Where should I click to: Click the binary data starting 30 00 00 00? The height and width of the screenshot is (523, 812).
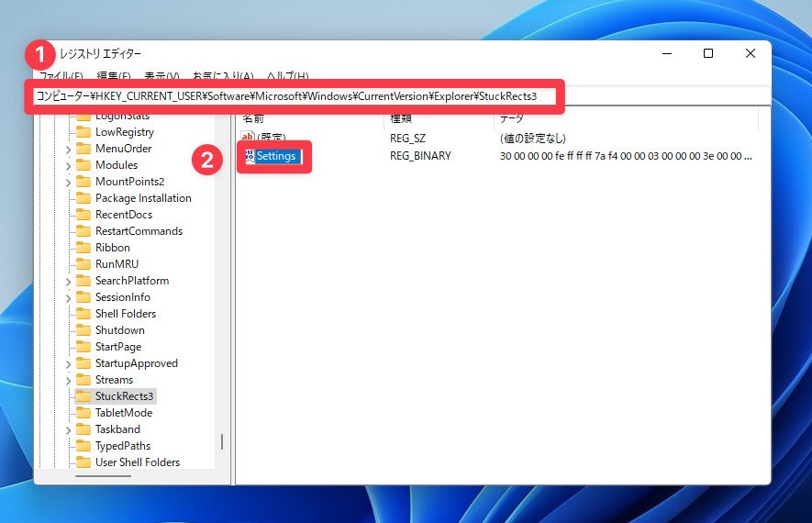(626, 156)
